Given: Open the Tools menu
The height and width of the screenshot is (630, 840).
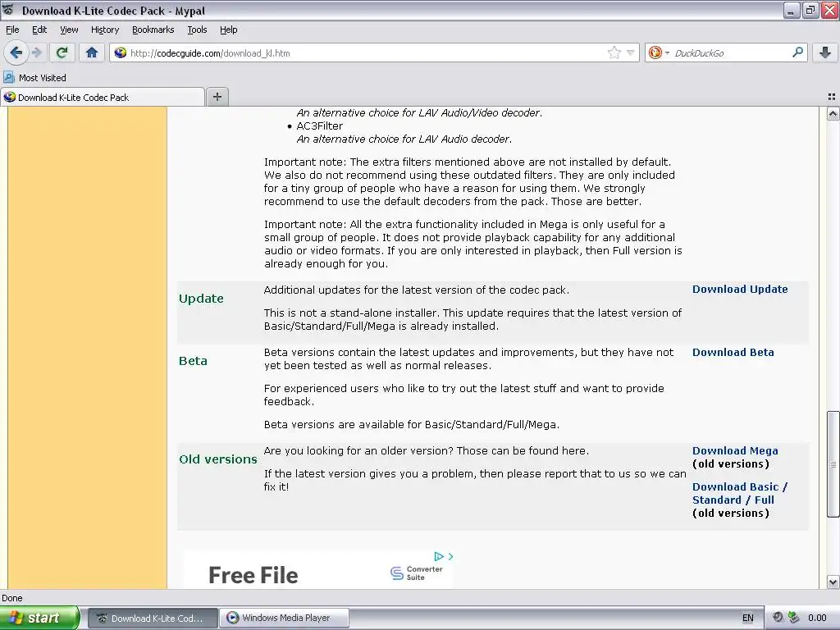Looking at the screenshot, I should (x=197, y=30).
